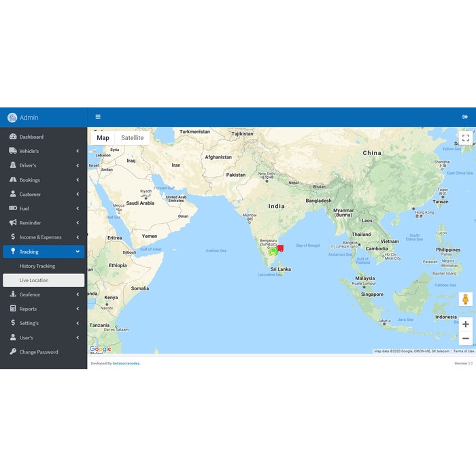Toggle fullscreen map view
The height and width of the screenshot is (476, 476).
[x=465, y=138]
